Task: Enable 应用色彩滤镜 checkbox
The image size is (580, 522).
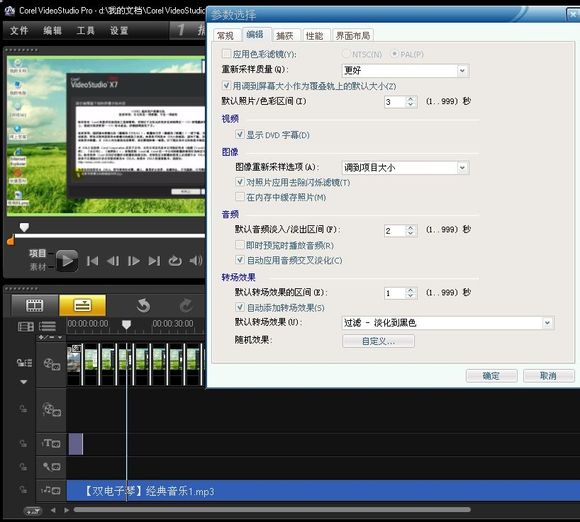Action: click(226, 54)
